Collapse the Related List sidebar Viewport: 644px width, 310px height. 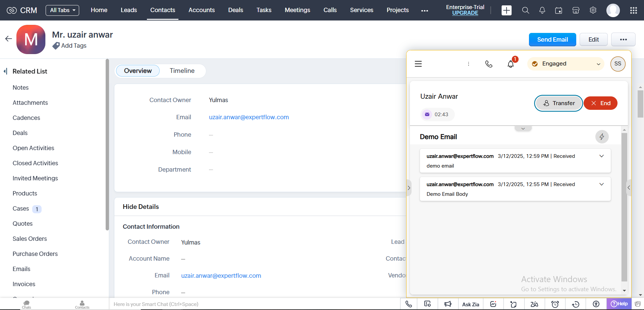pyautogui.click(x=5, y=71)
